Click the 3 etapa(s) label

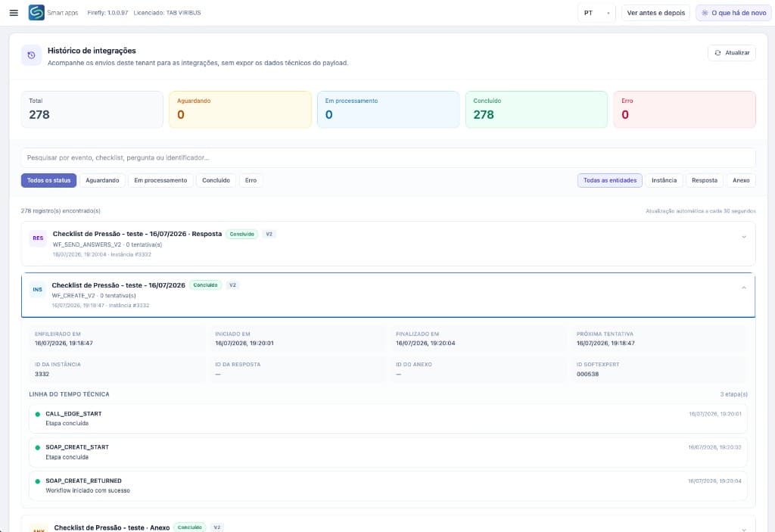click(733, 394)
